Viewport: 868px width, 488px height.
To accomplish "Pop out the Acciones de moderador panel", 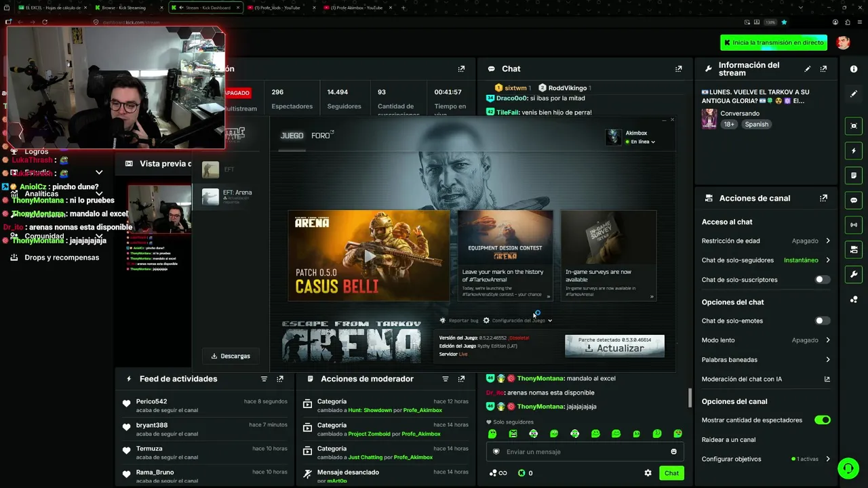I will (461, 379).
